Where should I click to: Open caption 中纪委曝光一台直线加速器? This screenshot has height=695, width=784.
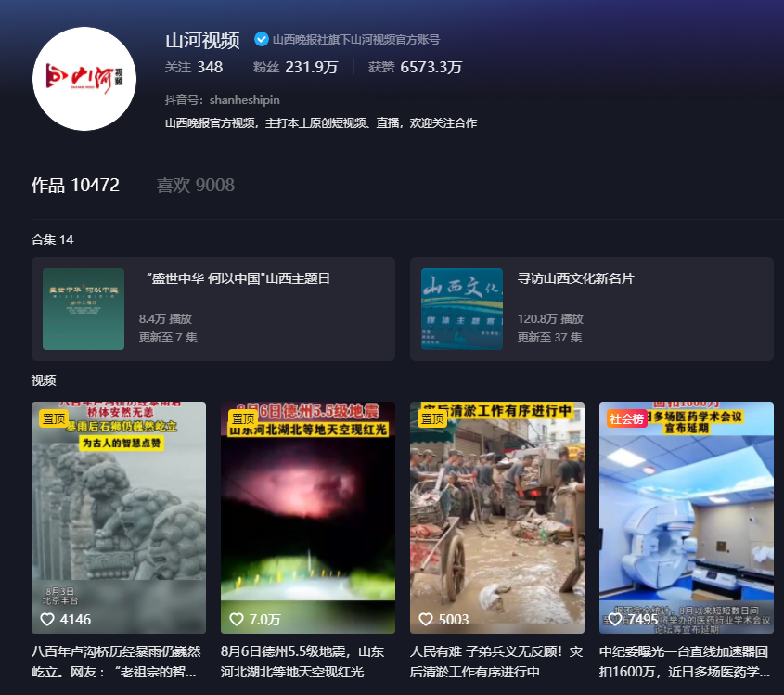[685, 662]
